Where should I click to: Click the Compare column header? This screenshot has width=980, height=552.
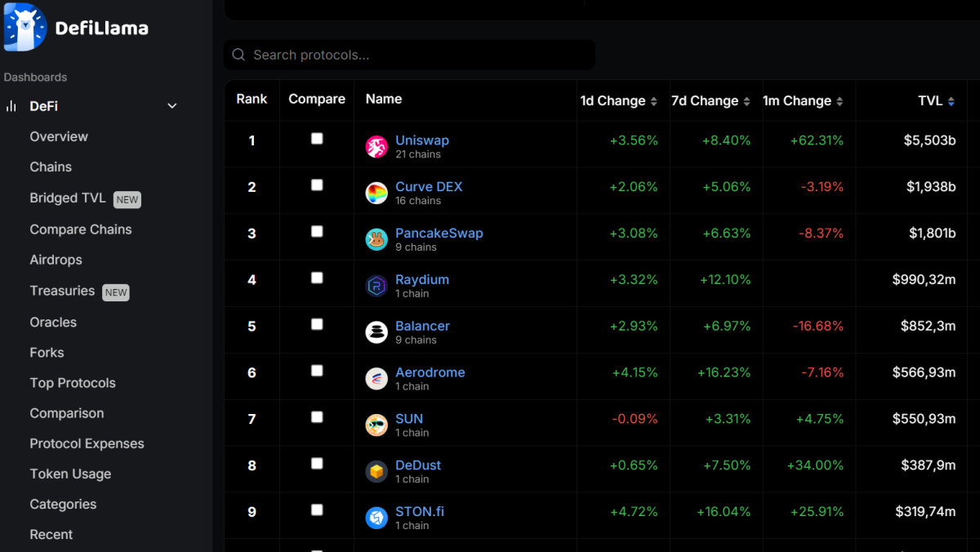(317, 99)
